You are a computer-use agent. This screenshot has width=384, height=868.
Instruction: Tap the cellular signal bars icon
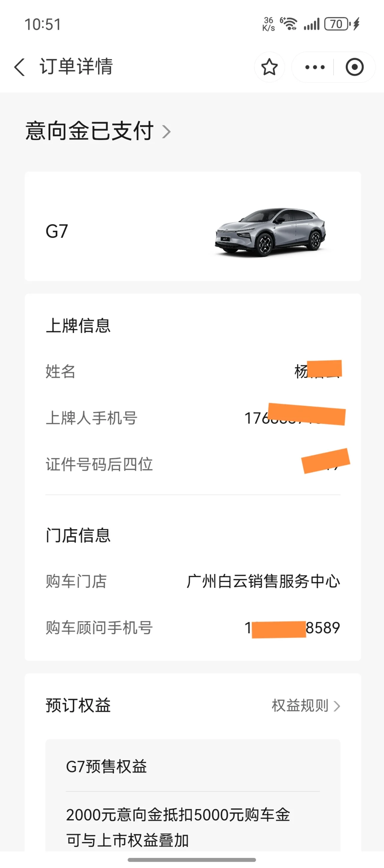pyautogui.click(x=311, y=25)
